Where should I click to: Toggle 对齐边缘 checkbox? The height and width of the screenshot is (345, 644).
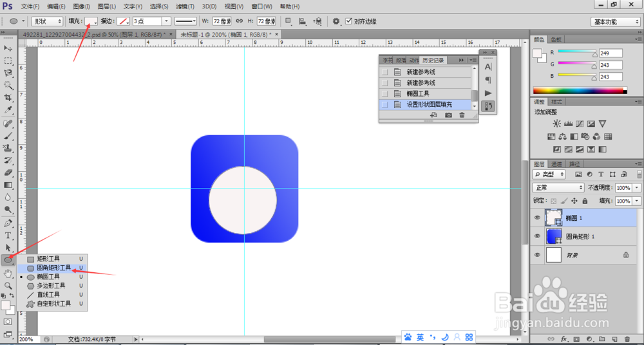(348, 21)
